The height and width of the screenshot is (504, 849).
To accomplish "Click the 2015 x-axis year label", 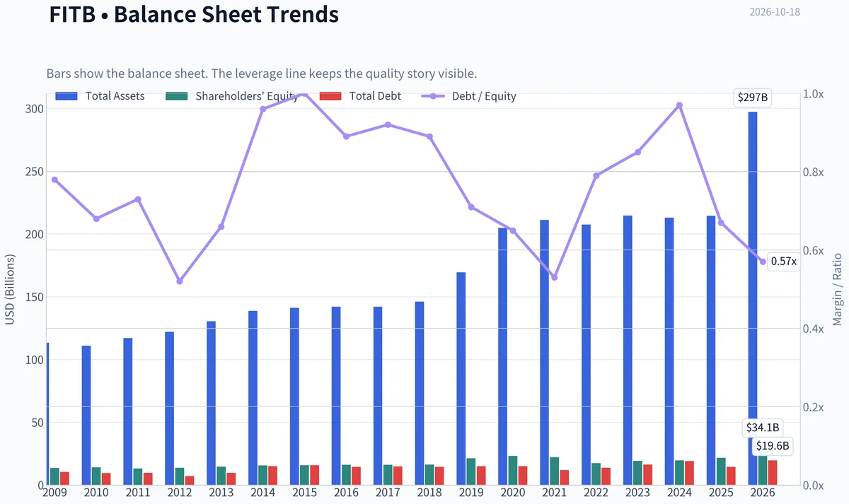I will pyautogui.click(x=305, y=492).
